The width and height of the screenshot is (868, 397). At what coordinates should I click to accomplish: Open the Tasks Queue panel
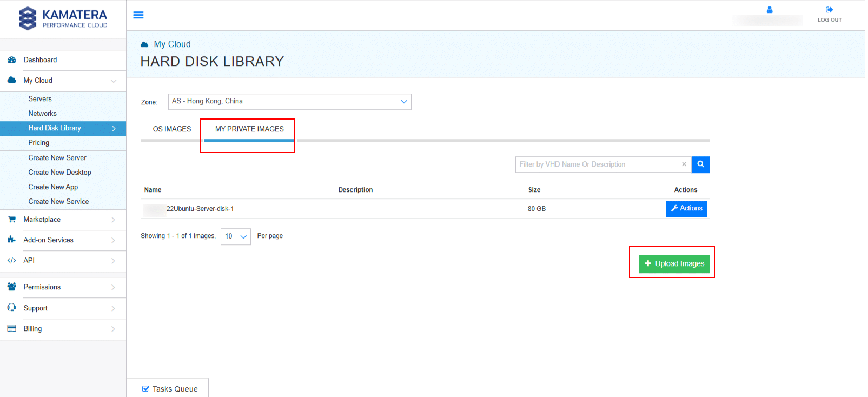pyautogui.click(x=169, y=389)
